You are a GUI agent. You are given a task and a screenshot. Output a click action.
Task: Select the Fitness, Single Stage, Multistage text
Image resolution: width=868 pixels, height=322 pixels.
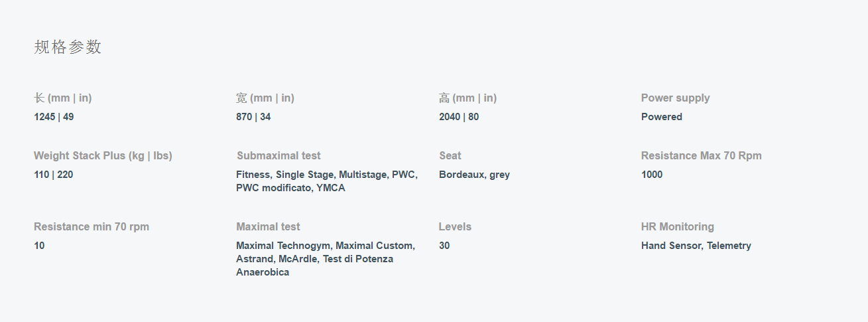coord(312,175)
